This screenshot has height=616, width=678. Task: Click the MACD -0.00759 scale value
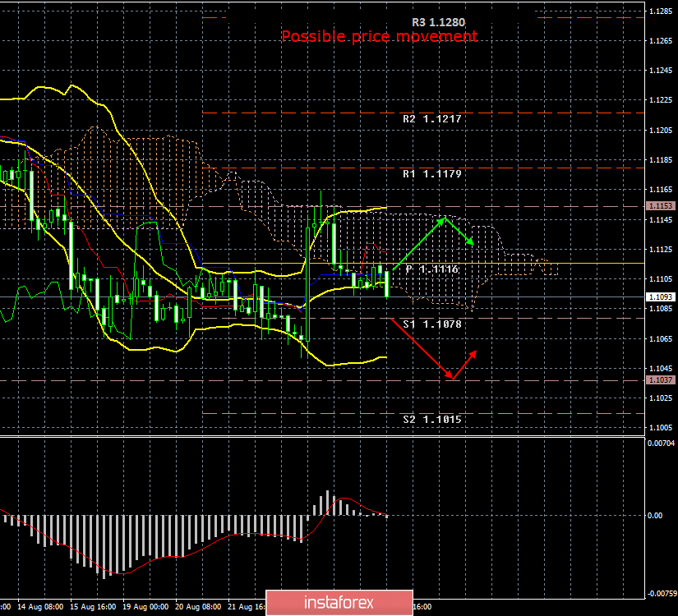pos(662,594)
